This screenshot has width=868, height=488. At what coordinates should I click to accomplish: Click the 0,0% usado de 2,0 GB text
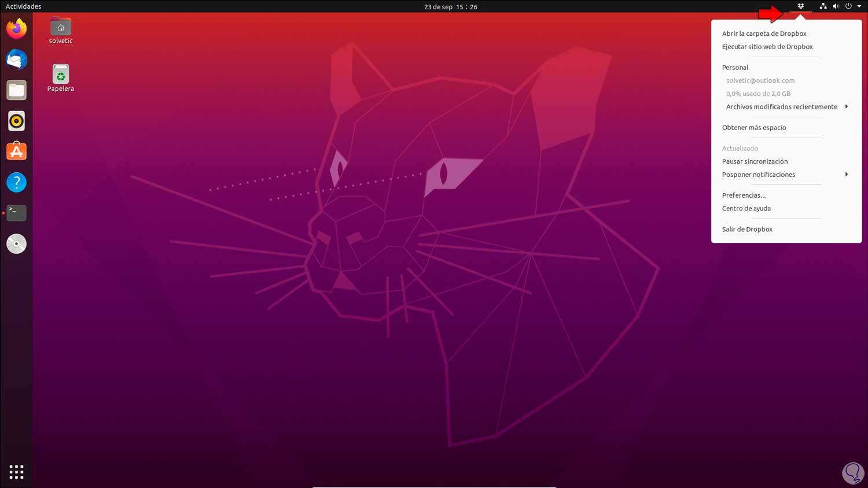click(758, 94)
